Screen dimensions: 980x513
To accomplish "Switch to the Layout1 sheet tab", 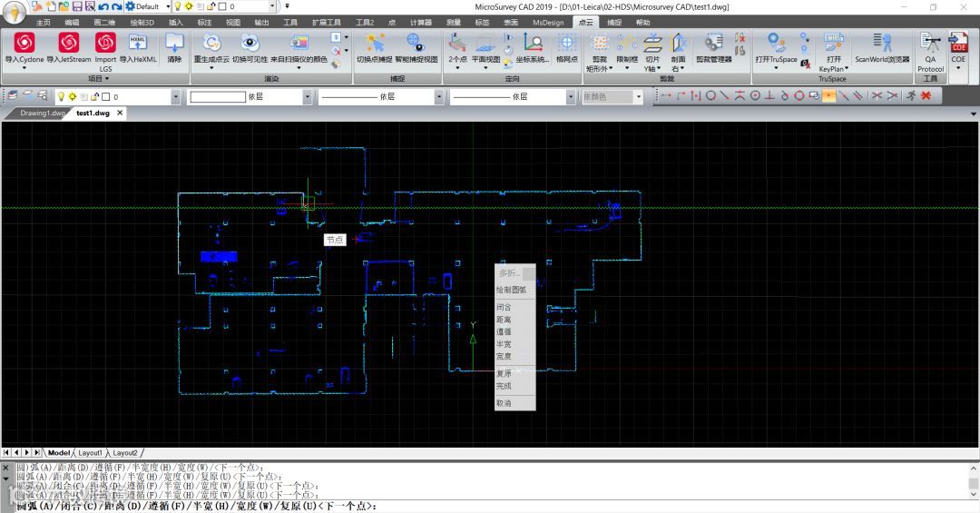I will coord(90,452).
